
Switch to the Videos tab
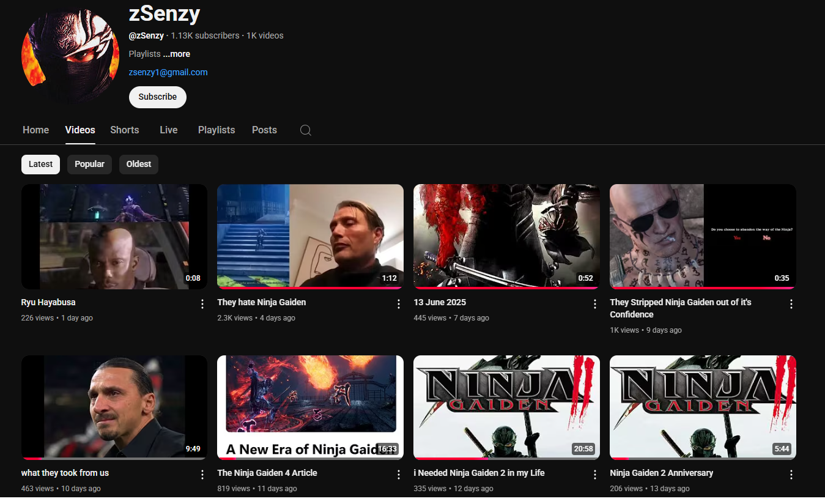[x=80, y=130]
